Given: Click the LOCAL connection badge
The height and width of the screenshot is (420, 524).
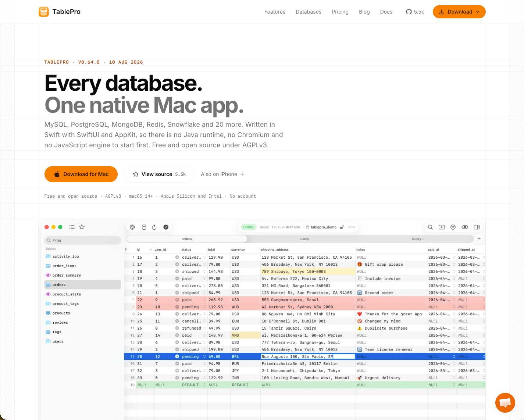Looking at the screenshot, I should point(249,227).
